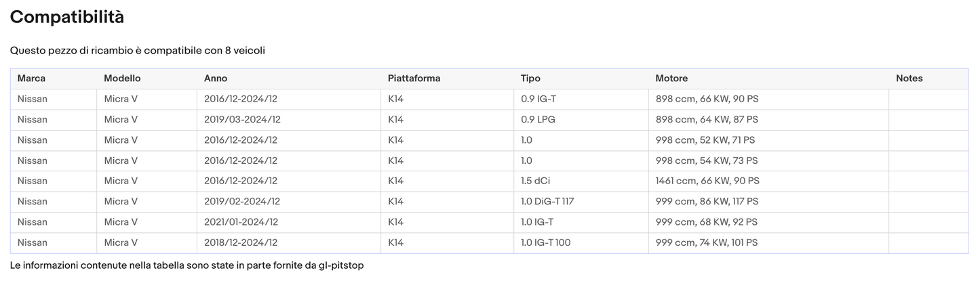Select the Anno column header

tap(216, 79)
